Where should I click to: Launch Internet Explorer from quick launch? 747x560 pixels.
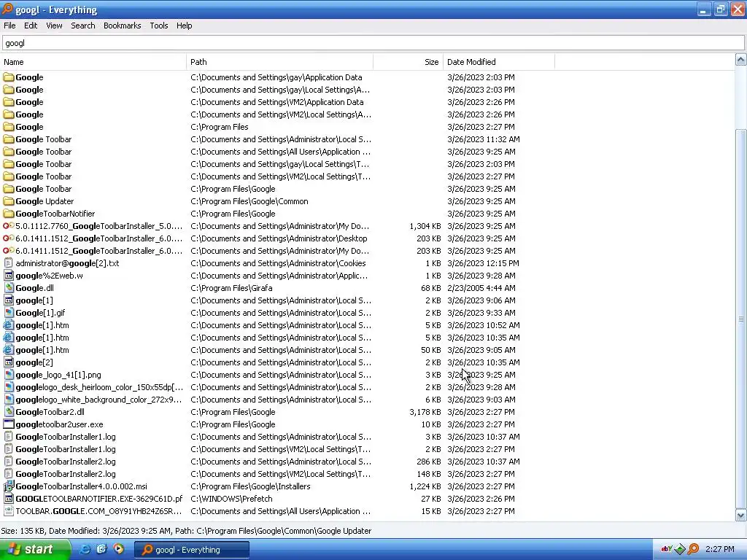coord(85,549)
